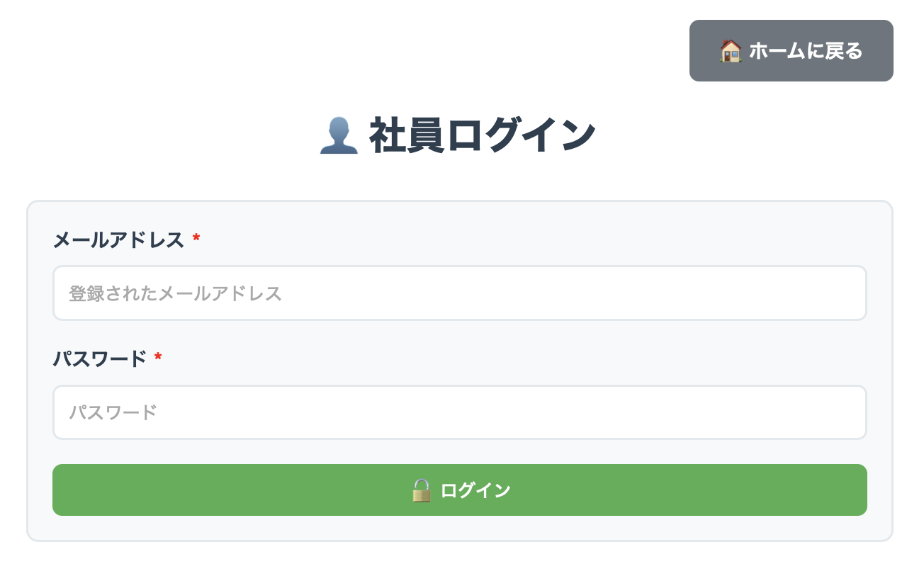This screenshot has height=564, width=924.
Task: Click the lock icon on the login button
Action: click(419, 490)
